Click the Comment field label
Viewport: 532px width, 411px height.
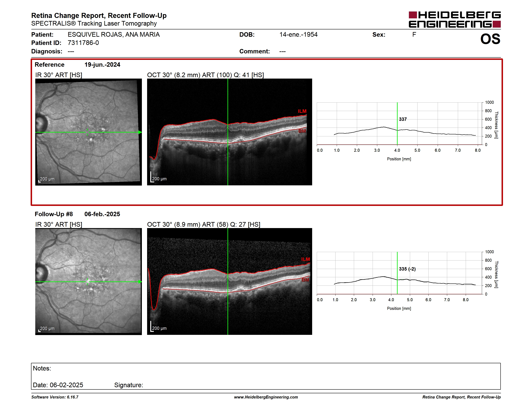pos(255,51)
